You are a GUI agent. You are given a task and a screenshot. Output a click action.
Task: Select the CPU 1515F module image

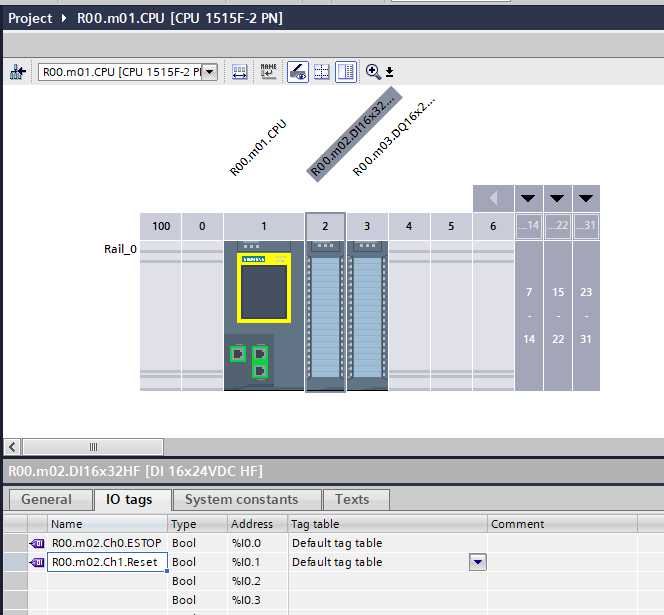[264, 316]
